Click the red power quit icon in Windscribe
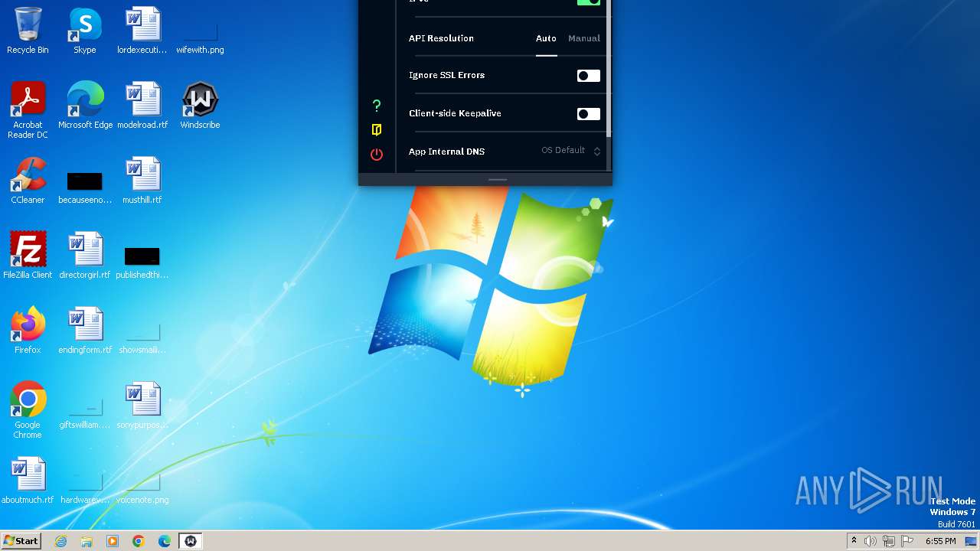 click(x=376, y=155)
